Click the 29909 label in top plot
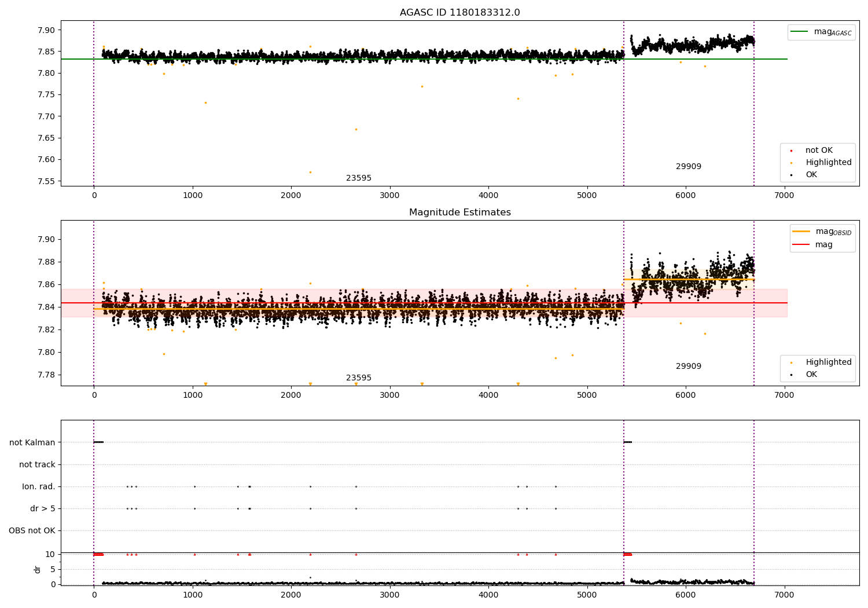 tap(689, 167)
